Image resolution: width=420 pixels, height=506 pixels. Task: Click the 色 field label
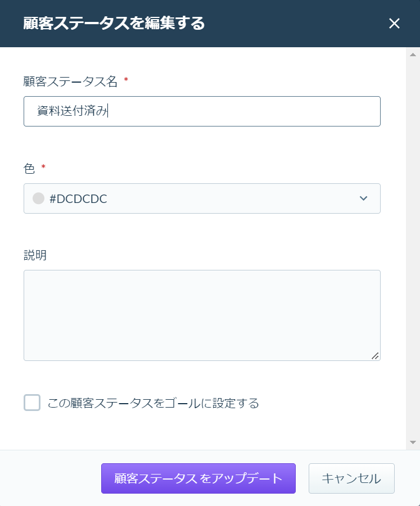tap(29, 169)
